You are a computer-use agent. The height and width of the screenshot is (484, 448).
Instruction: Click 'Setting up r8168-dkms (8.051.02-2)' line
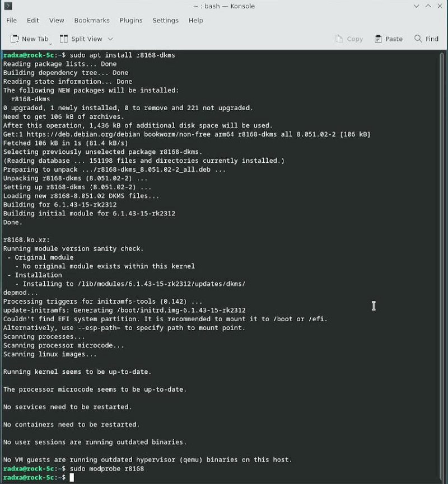tap(77, 187)
